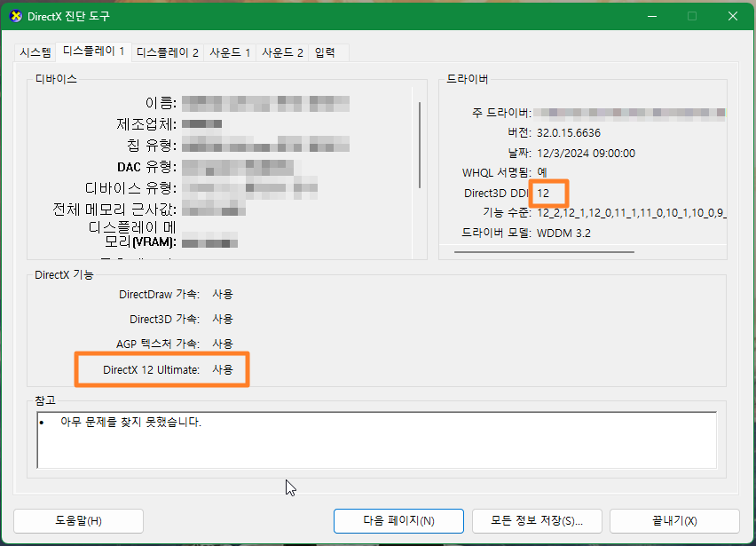Open the 입력 tab
Image resolution: width=756 pixels, height=546 pixels.
click(x=325, y=52)
